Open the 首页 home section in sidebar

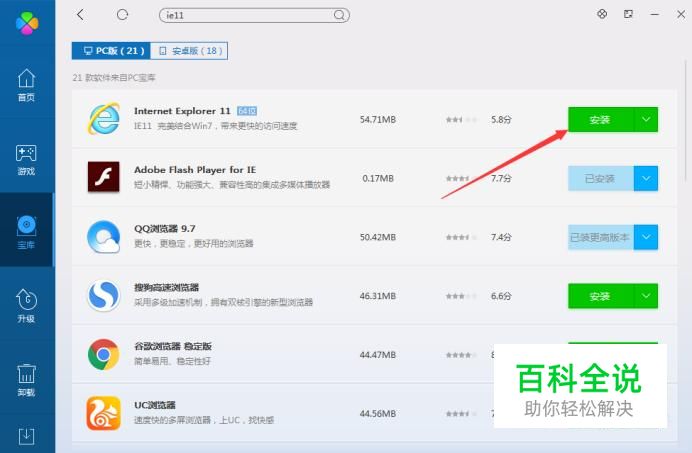point(26,85)
